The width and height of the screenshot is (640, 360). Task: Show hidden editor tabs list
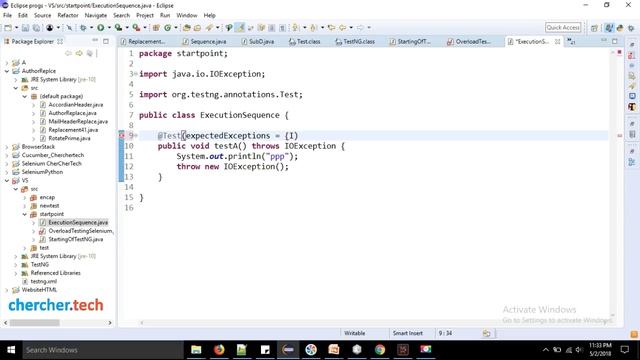coord(571,42)
